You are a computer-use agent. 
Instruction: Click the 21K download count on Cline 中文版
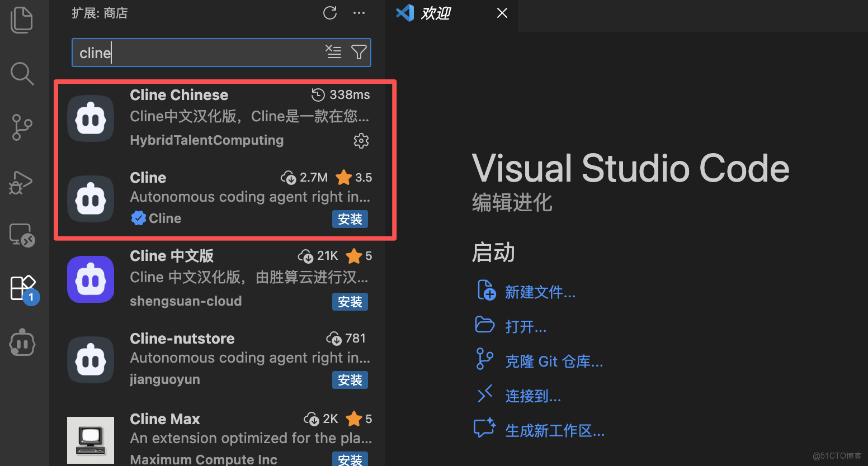(x=318, y=256)
